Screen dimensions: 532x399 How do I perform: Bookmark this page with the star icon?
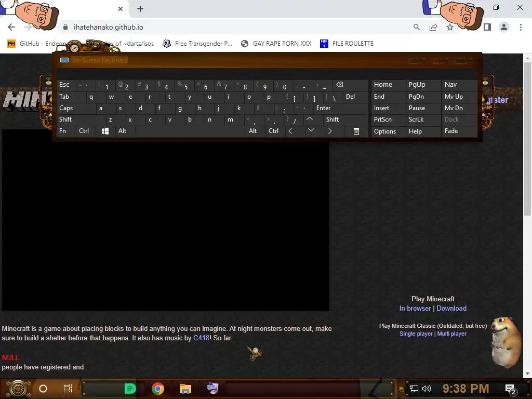click(450, 27)
